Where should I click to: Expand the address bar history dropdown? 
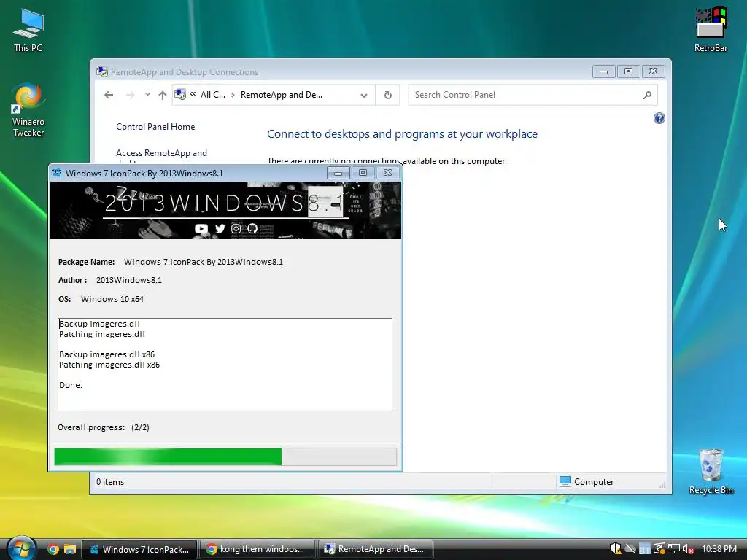(364, 96)
